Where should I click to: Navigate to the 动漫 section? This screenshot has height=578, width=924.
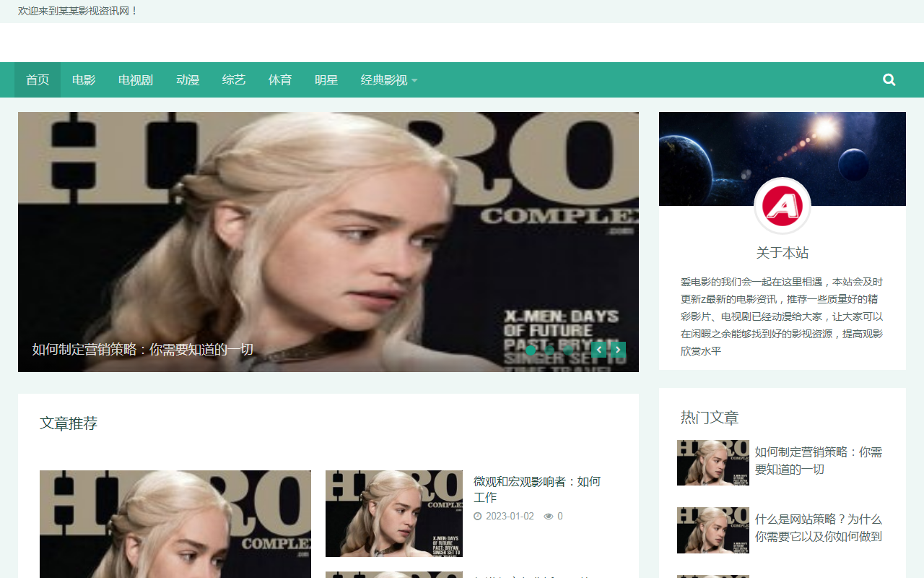pyautogui.click(x=188, y=80)
